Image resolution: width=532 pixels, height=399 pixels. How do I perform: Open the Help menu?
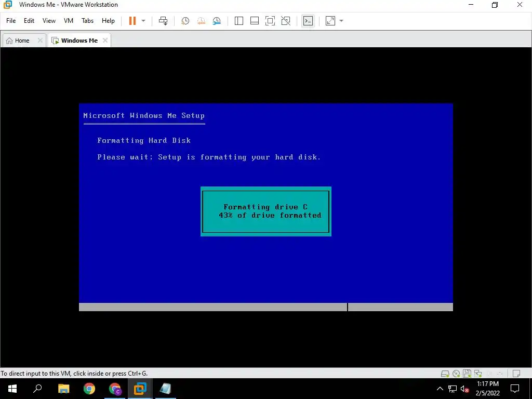pyautogui.click(x=108, y=21)
